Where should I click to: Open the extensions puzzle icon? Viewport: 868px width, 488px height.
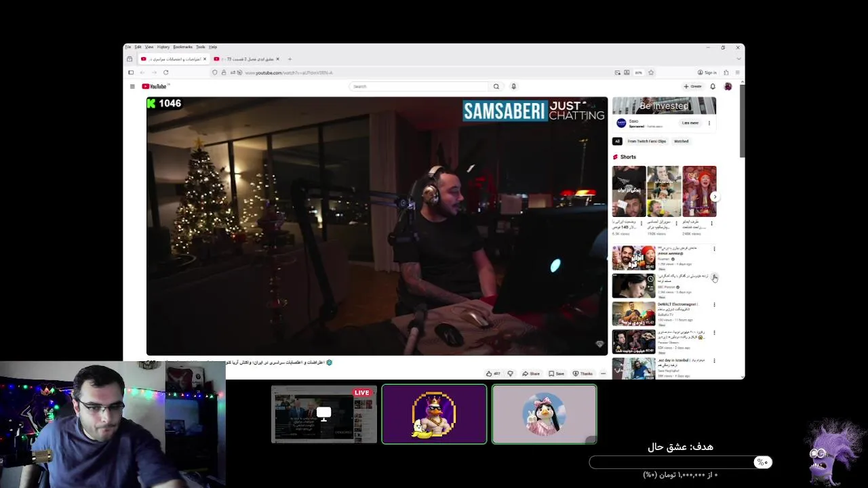(x=726, y=73)
